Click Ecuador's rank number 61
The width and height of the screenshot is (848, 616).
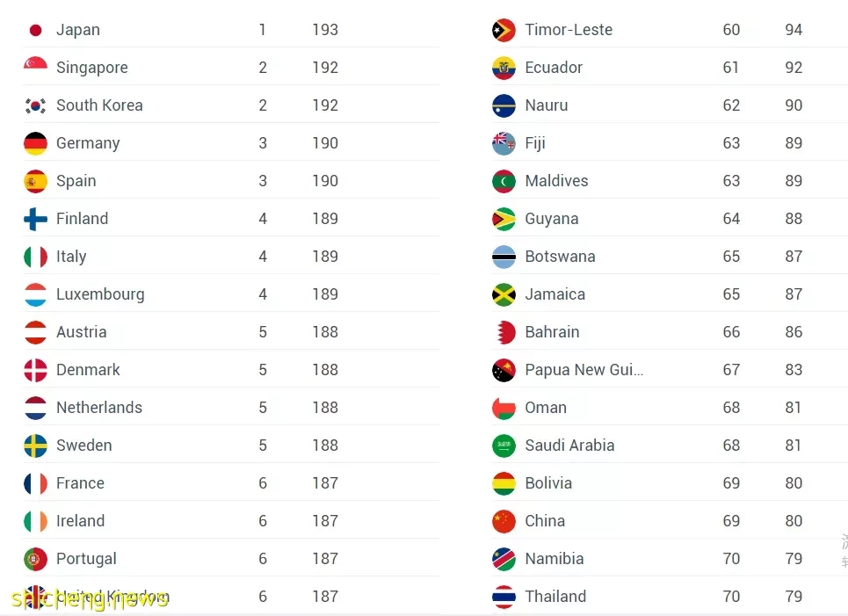click(730, 68)
